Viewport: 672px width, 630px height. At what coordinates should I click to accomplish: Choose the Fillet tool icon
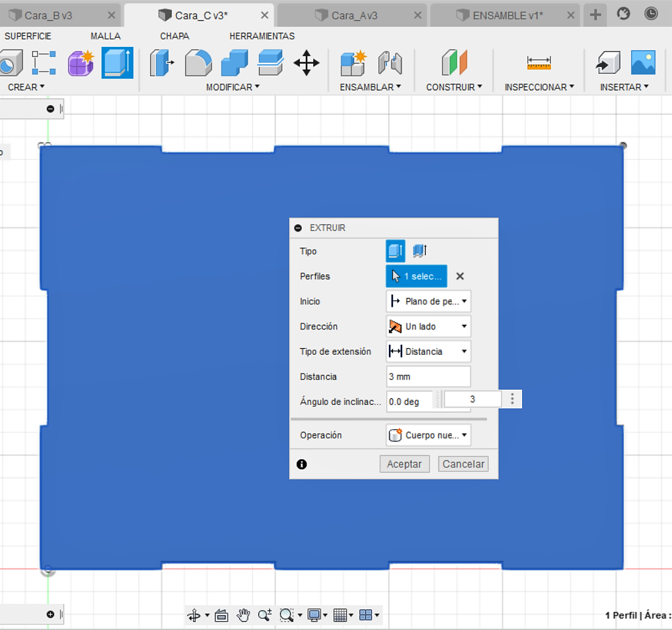tap(198, 63)
